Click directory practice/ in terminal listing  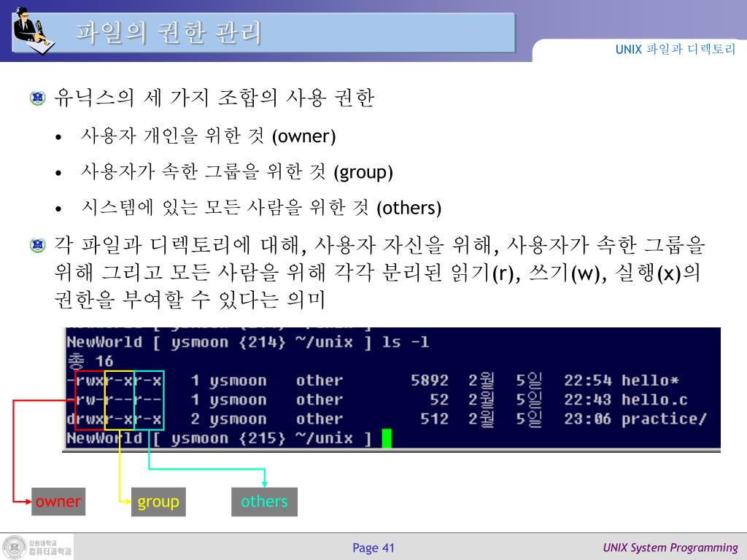pos(664,419)
